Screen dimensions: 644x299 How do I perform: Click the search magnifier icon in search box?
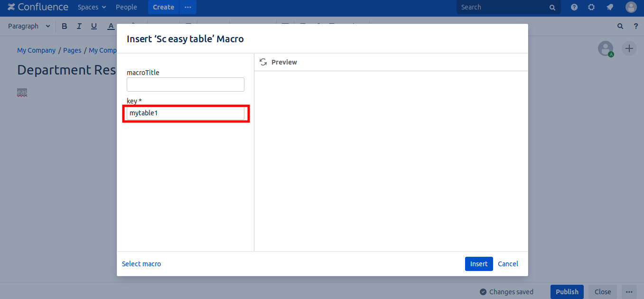(552, 8)
